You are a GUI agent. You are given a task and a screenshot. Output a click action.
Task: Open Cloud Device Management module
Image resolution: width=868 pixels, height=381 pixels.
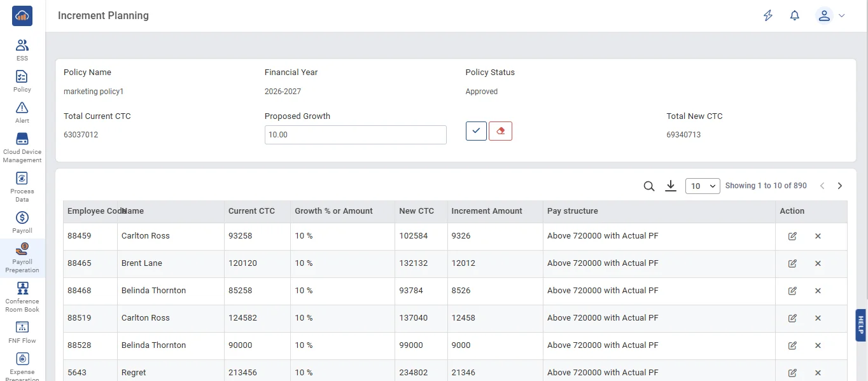(22, 147)
